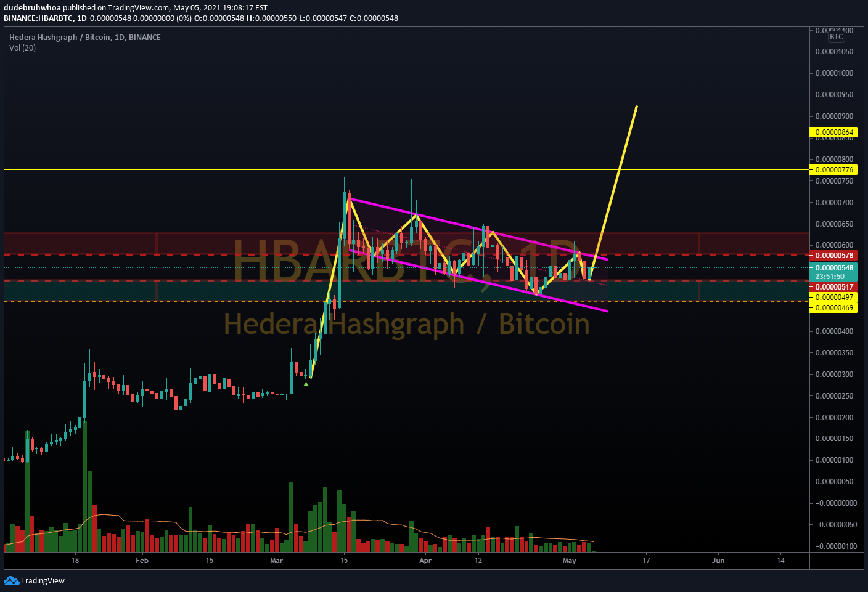
Task: Click the white horizontal line at 0.00000776
Action: point(406,169)
